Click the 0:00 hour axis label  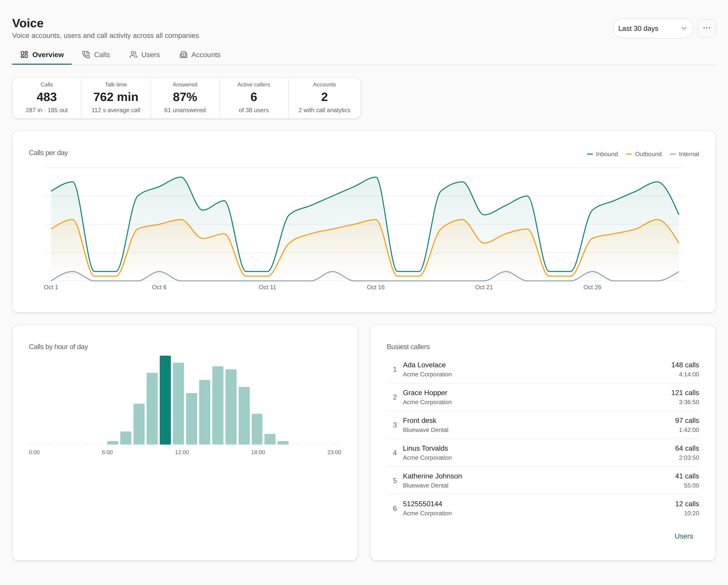(x=34, y=452)
